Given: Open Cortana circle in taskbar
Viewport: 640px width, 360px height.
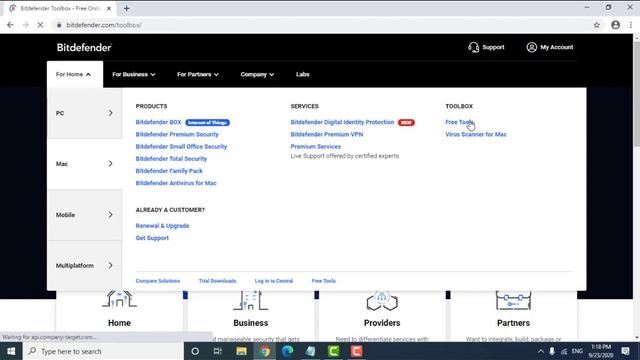Looking at the screenshot, I should pyautogui.click(x=195, y=351).
